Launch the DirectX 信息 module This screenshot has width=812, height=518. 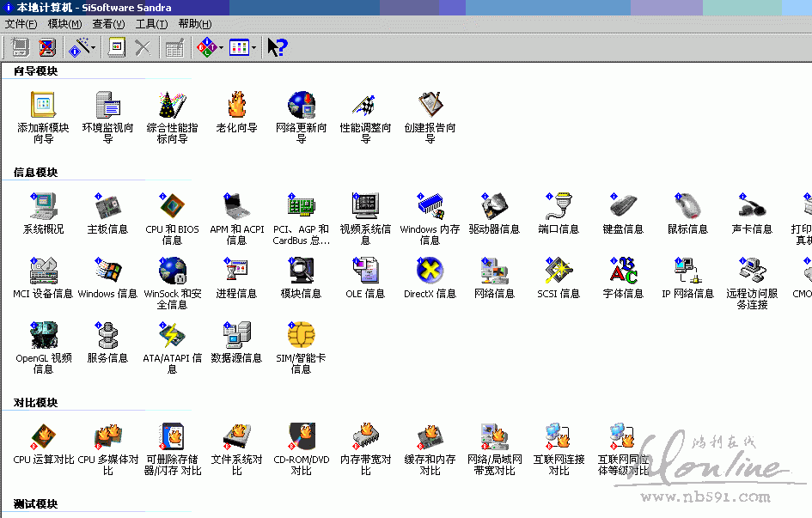click(x=430, y=271)
